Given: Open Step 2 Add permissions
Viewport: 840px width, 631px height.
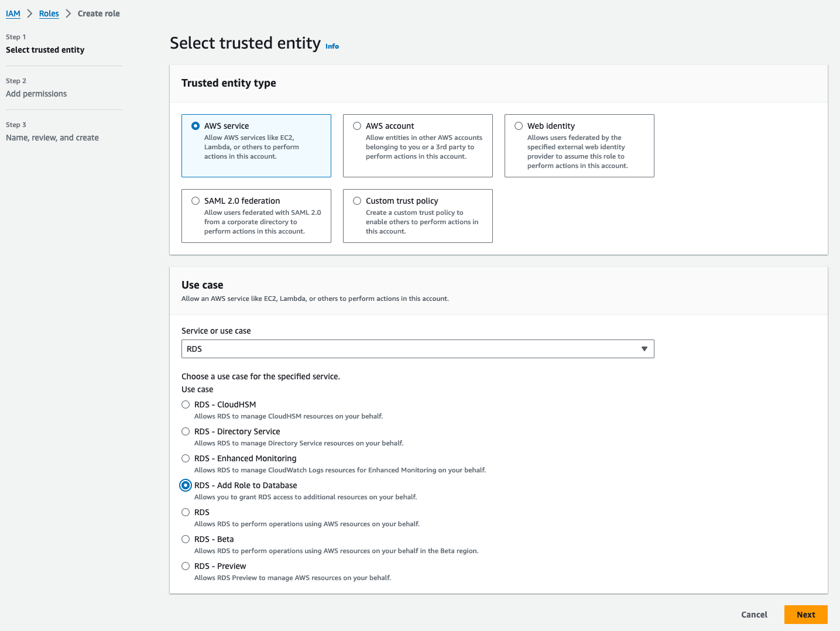Looking at the screenshot, I should coord(36,94).
